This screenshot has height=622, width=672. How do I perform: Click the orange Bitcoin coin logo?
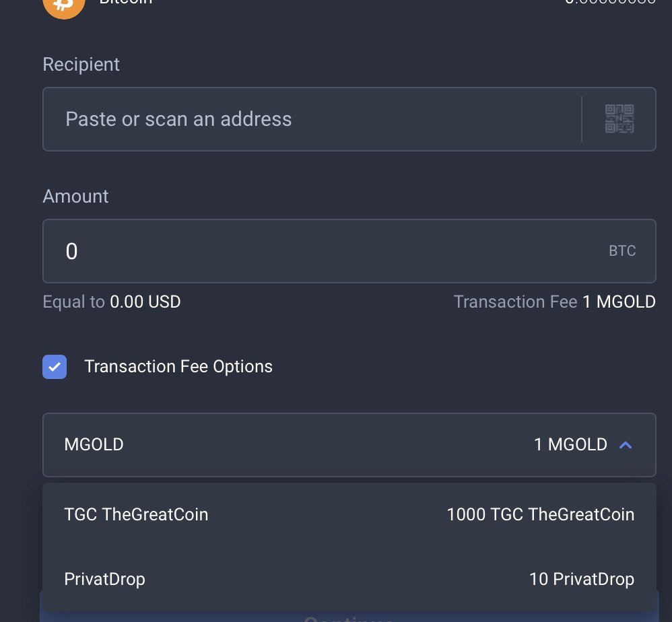[x=64, y=7]
